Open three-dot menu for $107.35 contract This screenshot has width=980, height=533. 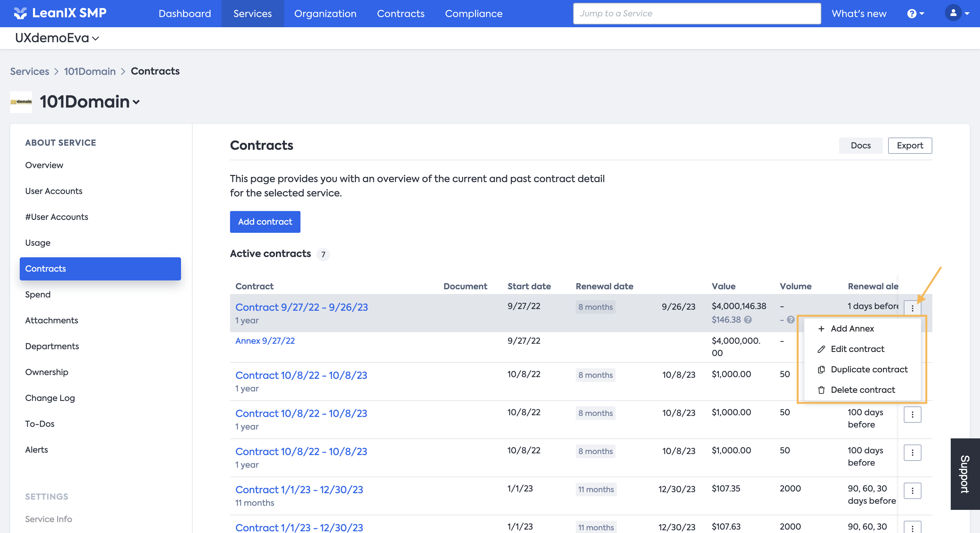912,490
